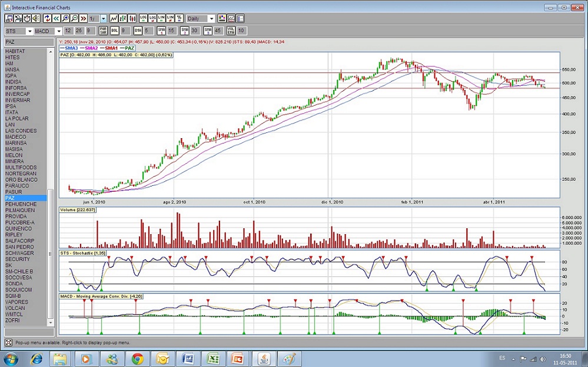Image resolution: width=588 pixels, height=367 pixels.
Task: Click the save chart icon
Action: (x=9, y=18)
